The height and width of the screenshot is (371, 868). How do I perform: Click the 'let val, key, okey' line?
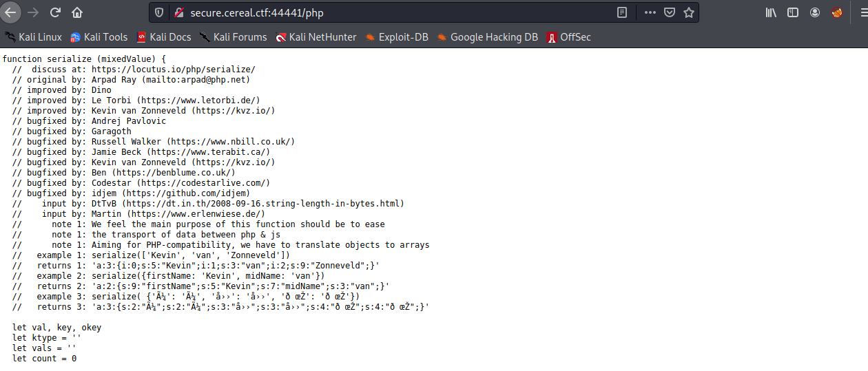pos(56,328)
